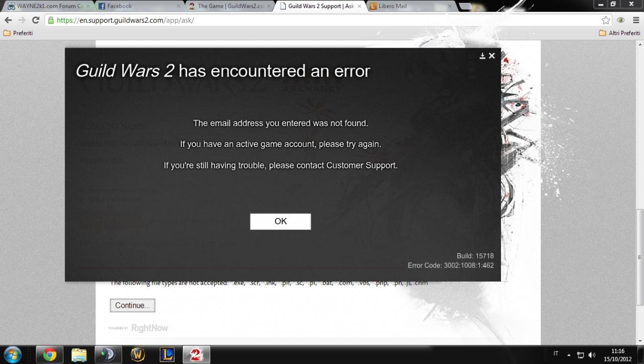Click OK in the Guild Wars 2 error dialog
The image size is (644, 364).
pos(281,221)
